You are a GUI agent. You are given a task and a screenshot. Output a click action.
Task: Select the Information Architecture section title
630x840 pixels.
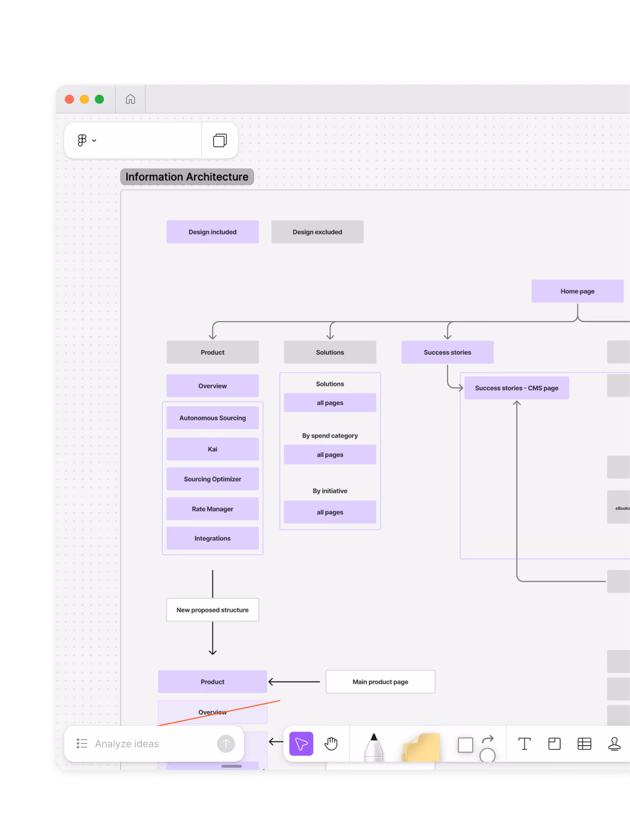187,177
